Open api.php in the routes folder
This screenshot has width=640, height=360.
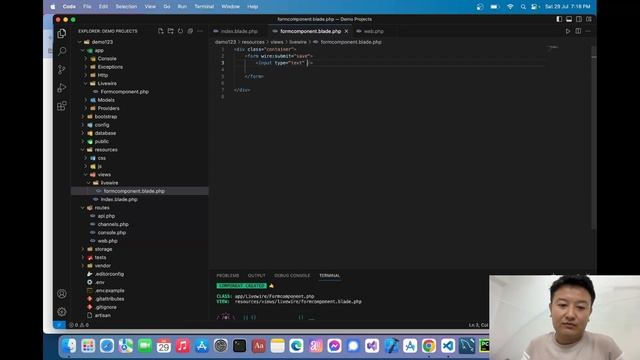click(107, 216)
